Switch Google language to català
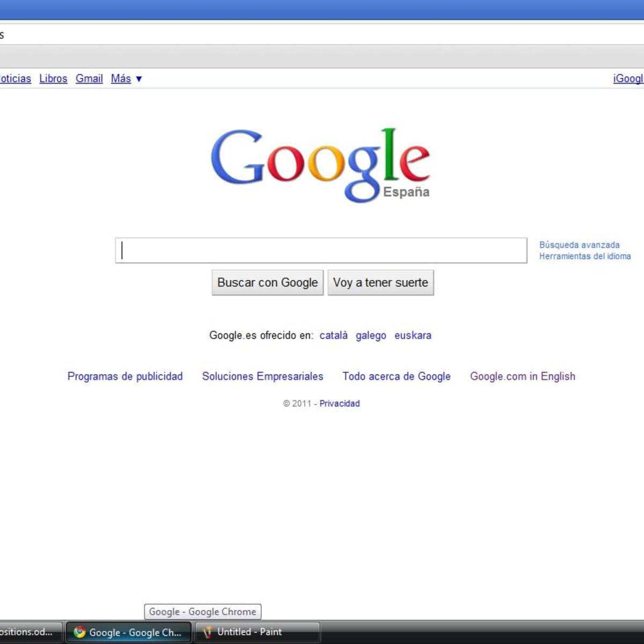Screen dimensions: 644x644 pos(333,335)
